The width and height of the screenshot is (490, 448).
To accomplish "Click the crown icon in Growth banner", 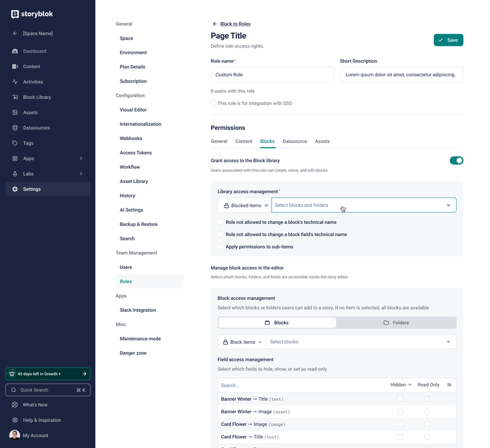I will click(x=12, y=374).
